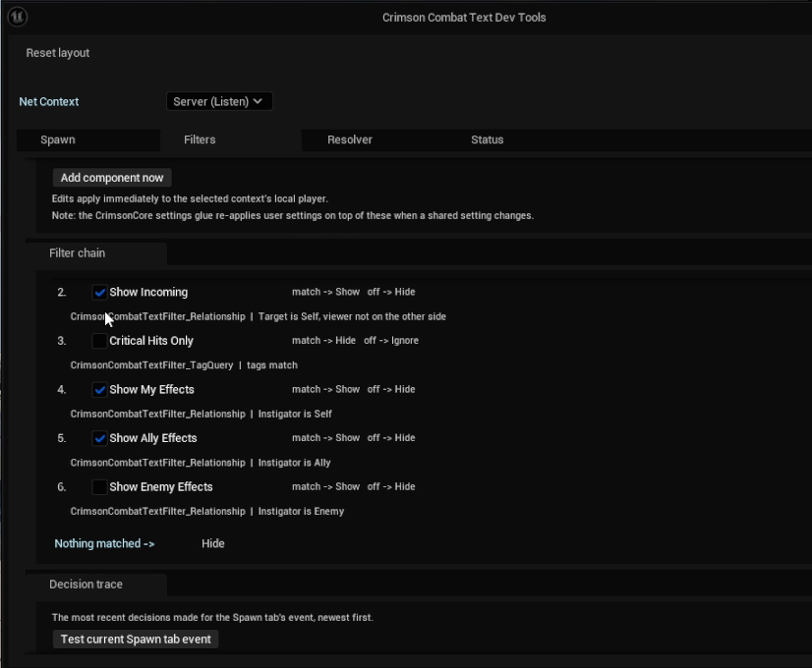Click the Show My Effects label text

pos(151,389)
